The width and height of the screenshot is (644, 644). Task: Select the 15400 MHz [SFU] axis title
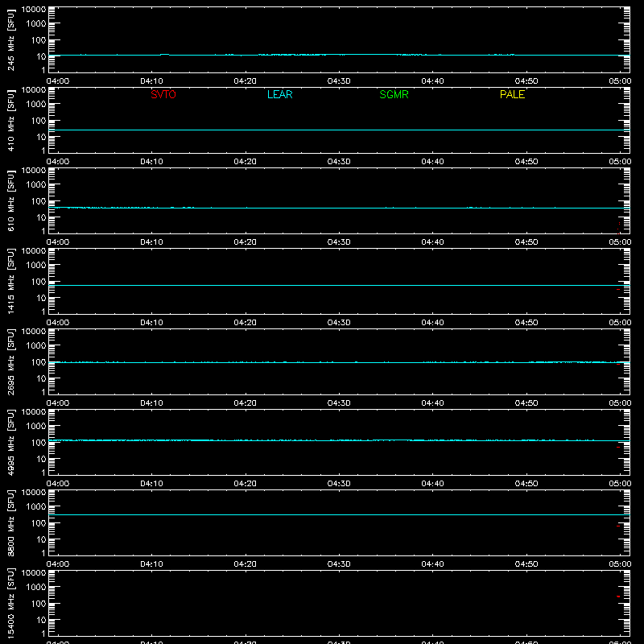pos(10,604)
